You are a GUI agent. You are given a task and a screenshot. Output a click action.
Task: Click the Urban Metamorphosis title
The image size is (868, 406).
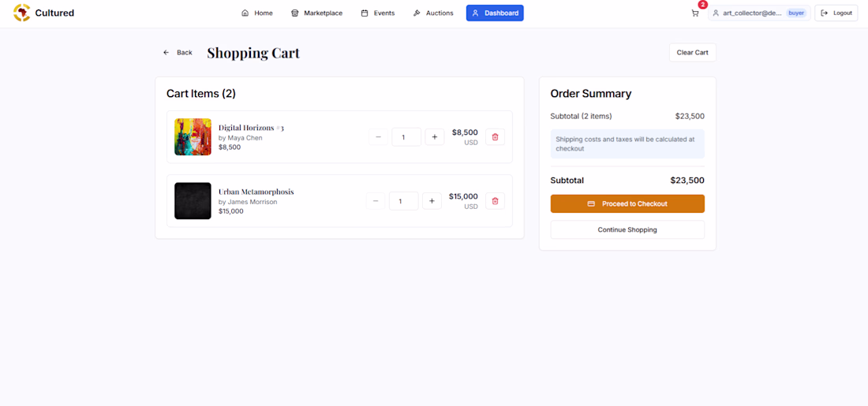click(x=256, y=192)
